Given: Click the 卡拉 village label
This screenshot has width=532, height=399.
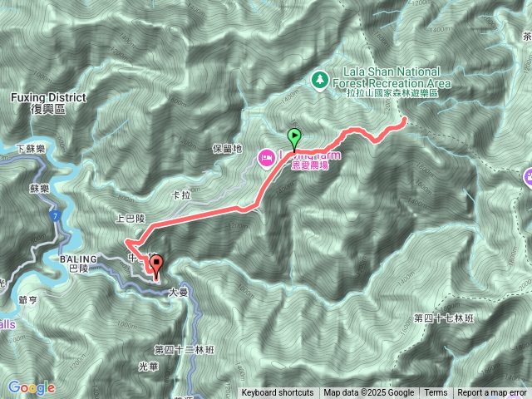Looking at the screenshot, I should [x=181, y=195].
